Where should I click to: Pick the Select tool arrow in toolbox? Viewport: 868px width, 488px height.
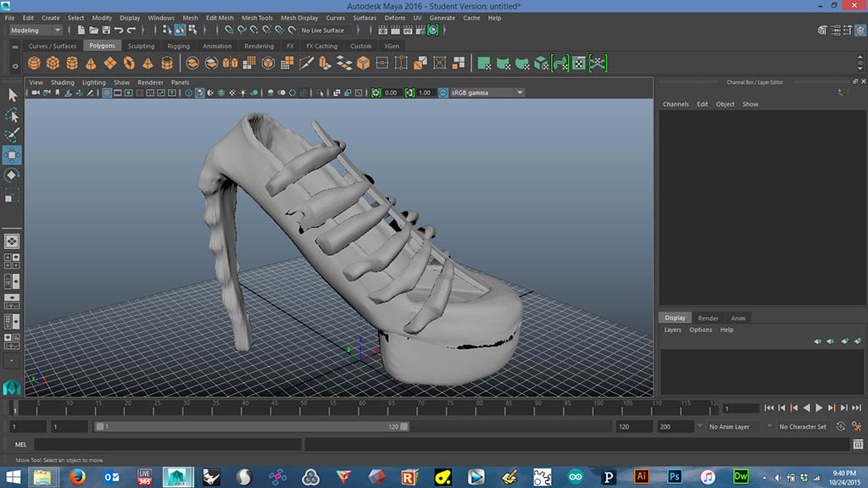[13, 94]
